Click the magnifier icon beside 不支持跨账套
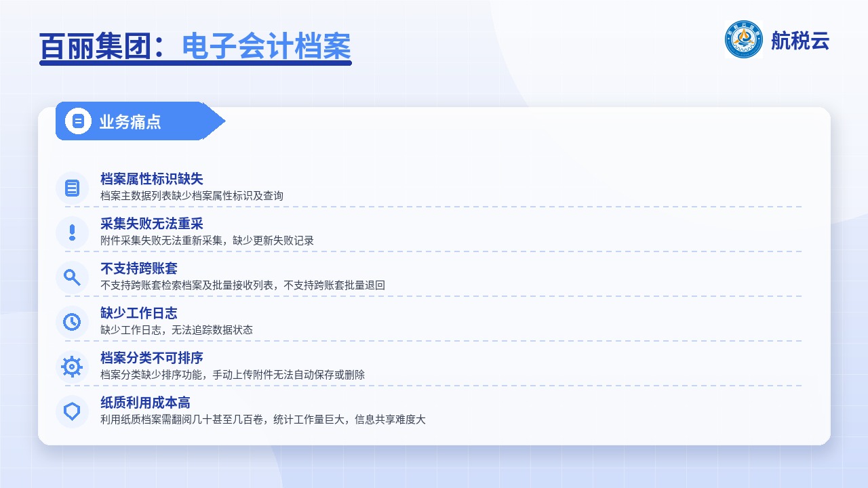Viewport: 868px width, 488px height. click(x=72, y=277)
